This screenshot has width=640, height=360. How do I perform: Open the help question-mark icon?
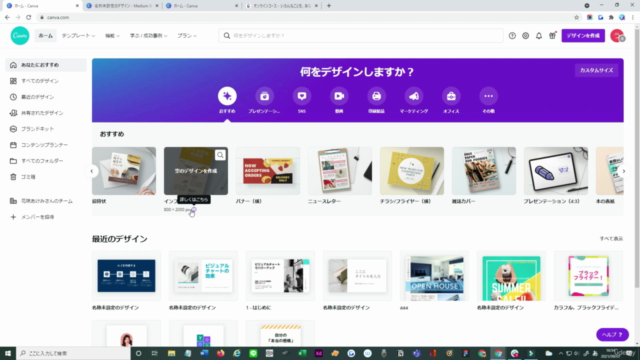pyautogui.click(x=512, y=36)
